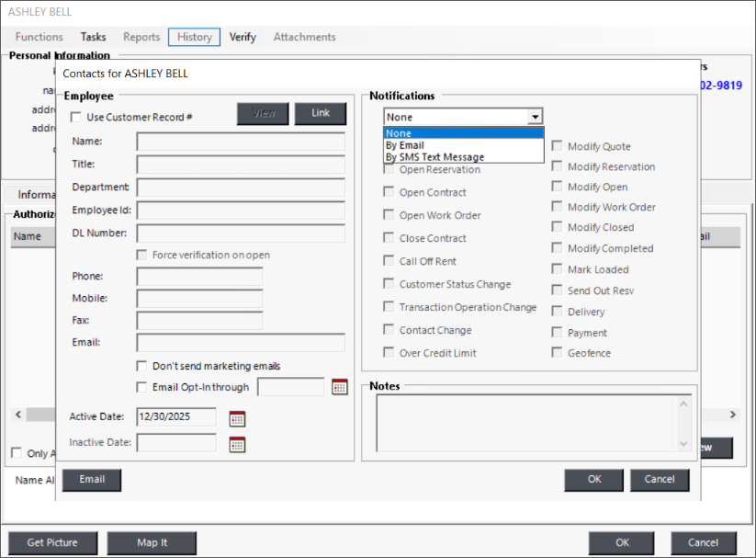Click the Map It button
Screen dimensions: 756x558
pyautogui.click(x=151, y=542)
